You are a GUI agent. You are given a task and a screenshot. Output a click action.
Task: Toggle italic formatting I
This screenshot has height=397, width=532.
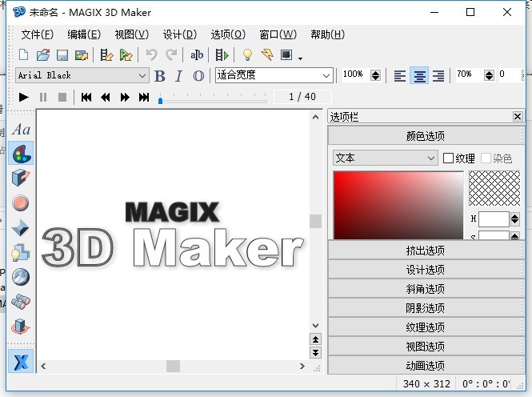point(179,76)
